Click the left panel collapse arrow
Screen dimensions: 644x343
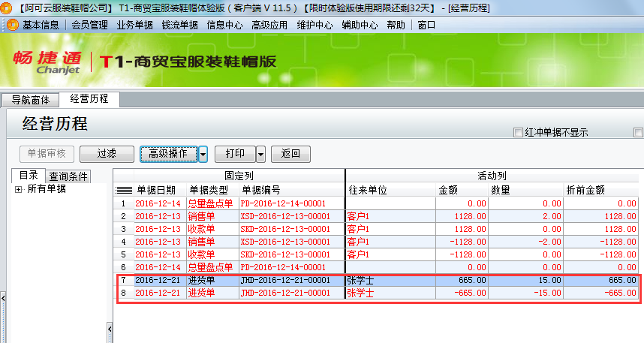3,298
